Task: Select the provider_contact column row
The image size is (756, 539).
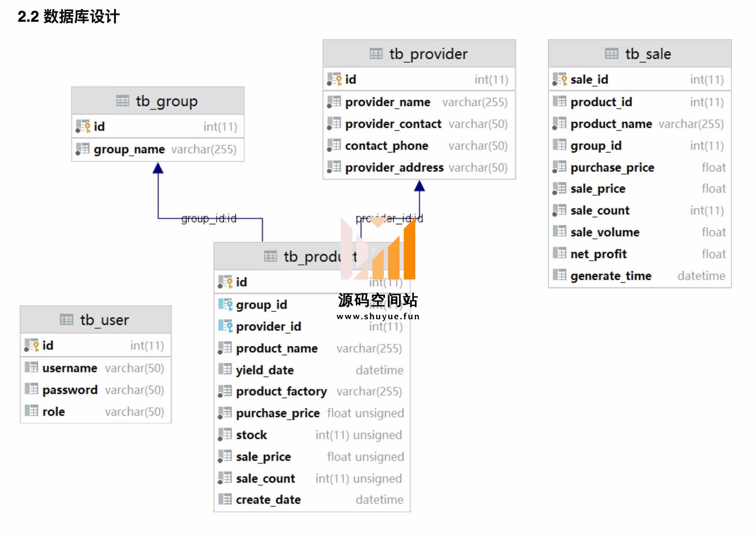Action: click(419, 124)
